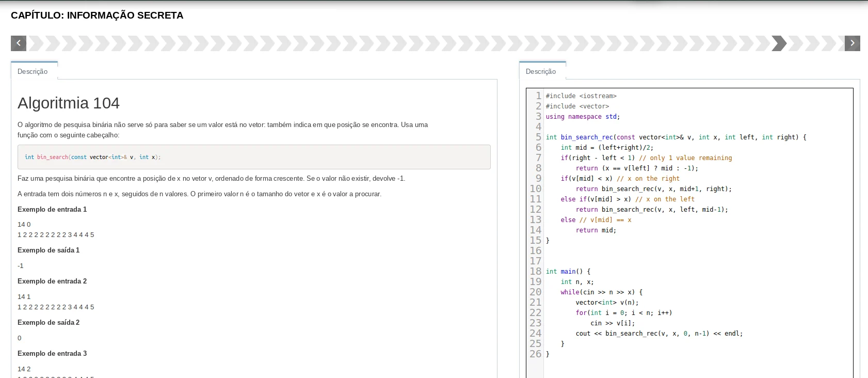Place cursor on "#include <vector>" code line

577,106
